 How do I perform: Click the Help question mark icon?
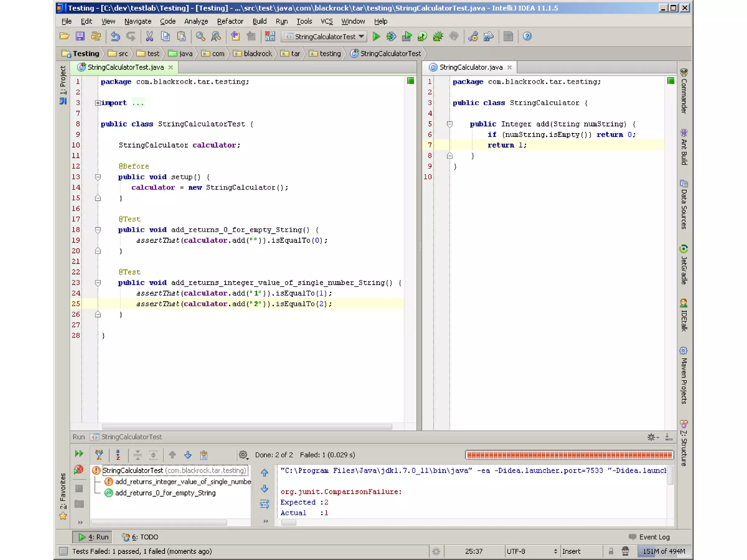pos(527,36)
